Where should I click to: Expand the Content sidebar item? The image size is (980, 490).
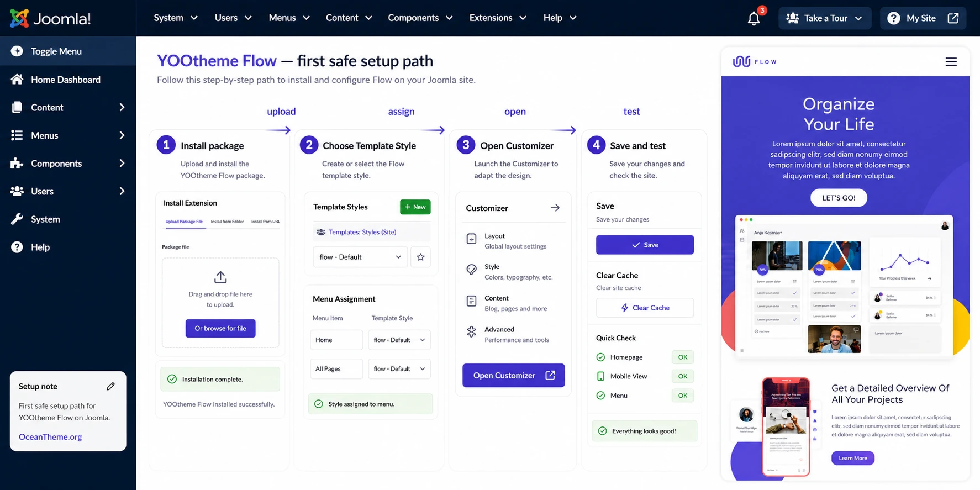[68, 107]
